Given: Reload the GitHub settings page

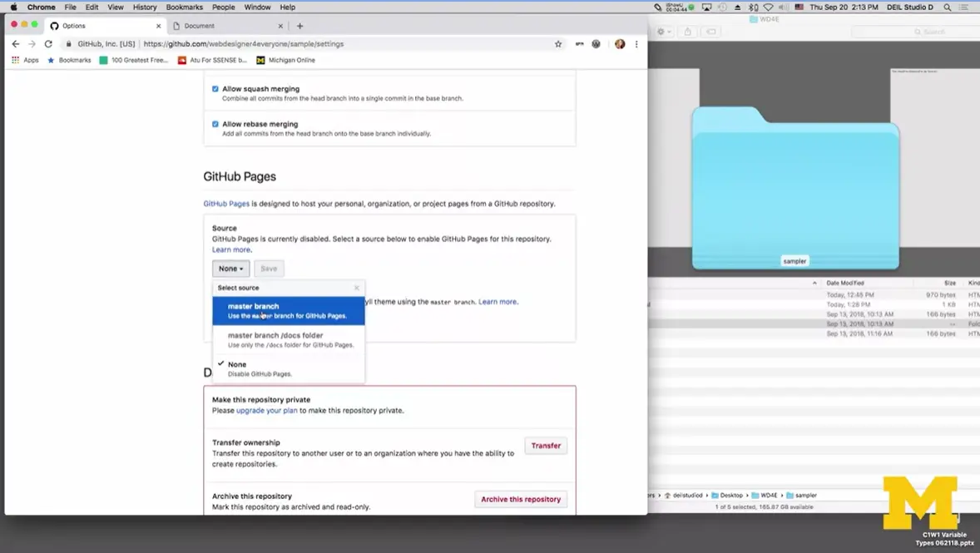Looking at the screenshot, I should 47,43.
